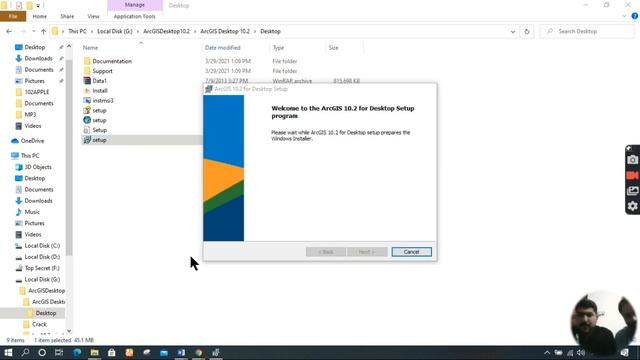
Task: Go up one folder level arrow
Action: (x=43, y=31)
